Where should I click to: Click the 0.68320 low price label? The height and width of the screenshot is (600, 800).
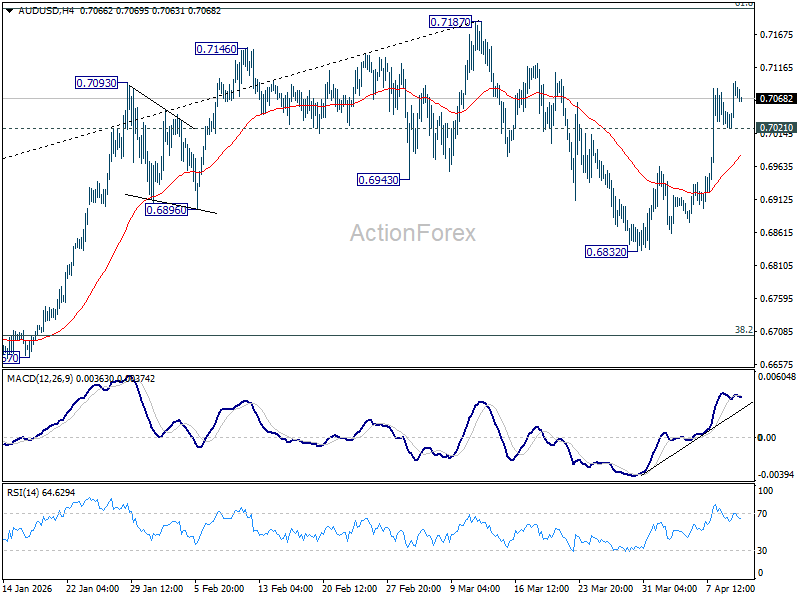606,252
